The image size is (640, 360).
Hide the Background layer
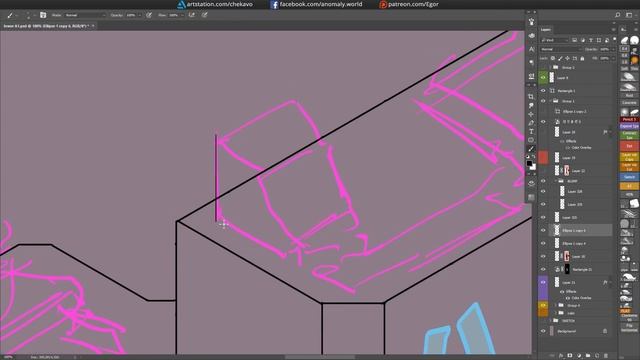tap(543, 331)
